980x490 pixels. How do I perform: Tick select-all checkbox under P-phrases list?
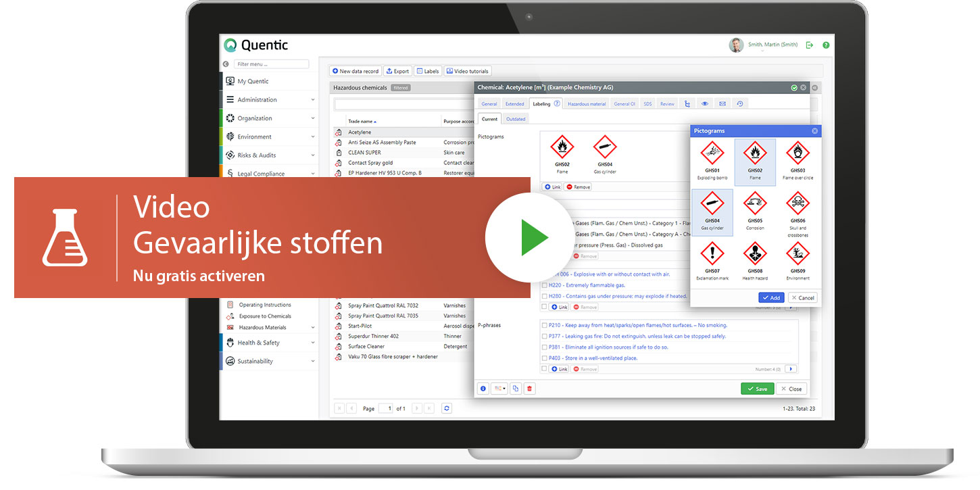click(x=544, y=369)
